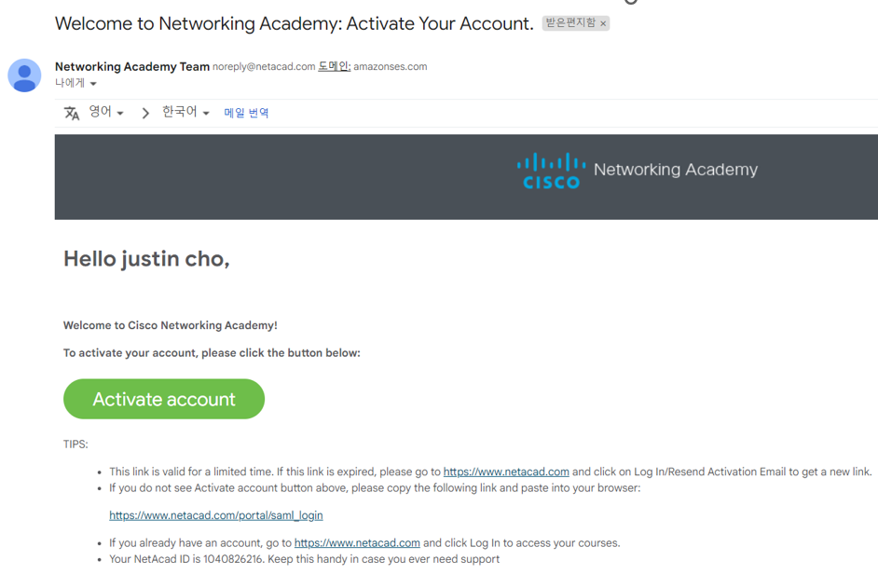This screenshot has height=588, width=878.
Task: Click the Cisco logo in the banner
Action: 551,171
